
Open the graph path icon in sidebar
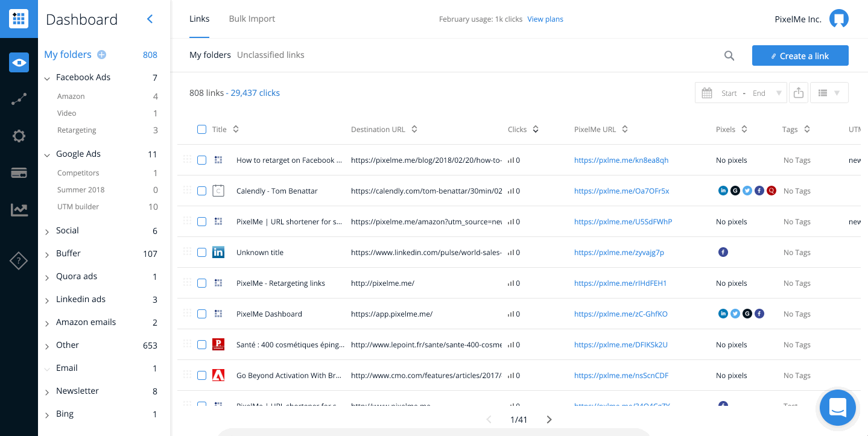pyautogui.click(x=19, y=100)
